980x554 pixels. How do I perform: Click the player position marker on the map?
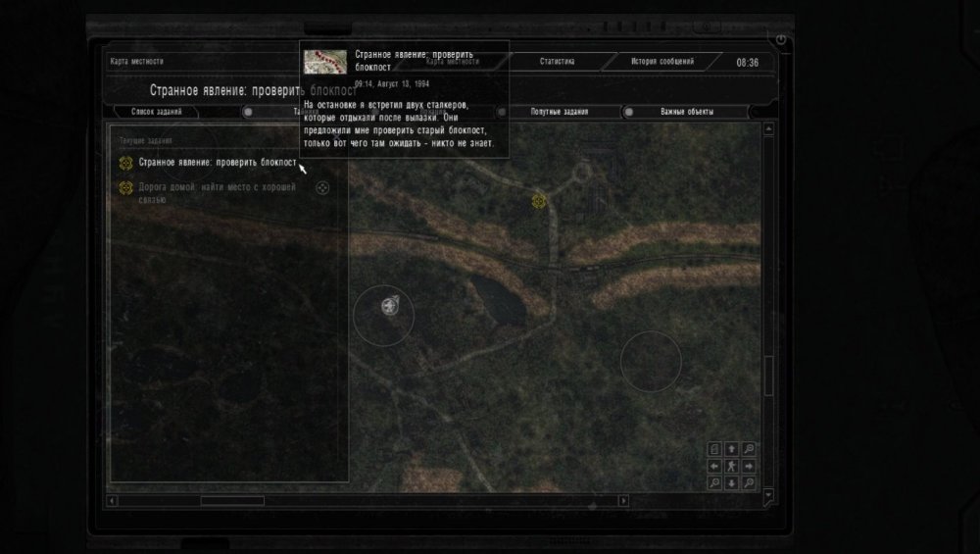390,306
